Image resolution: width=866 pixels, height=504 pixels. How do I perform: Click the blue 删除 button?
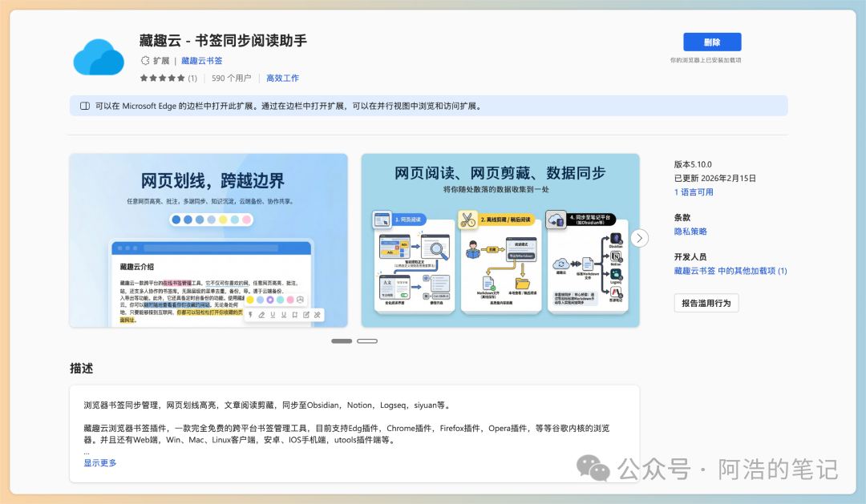click(712, 42)
